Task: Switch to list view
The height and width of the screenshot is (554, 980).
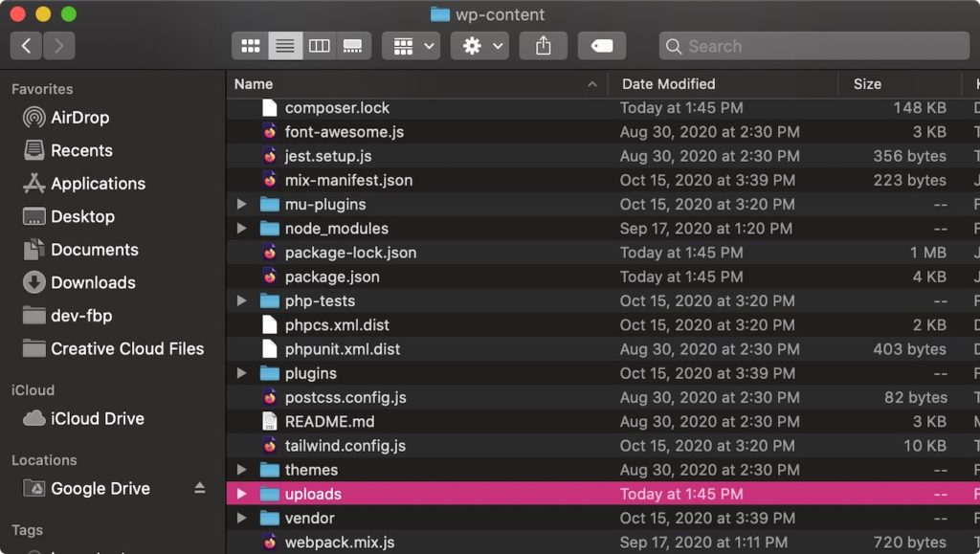Action: pos(285,46)
